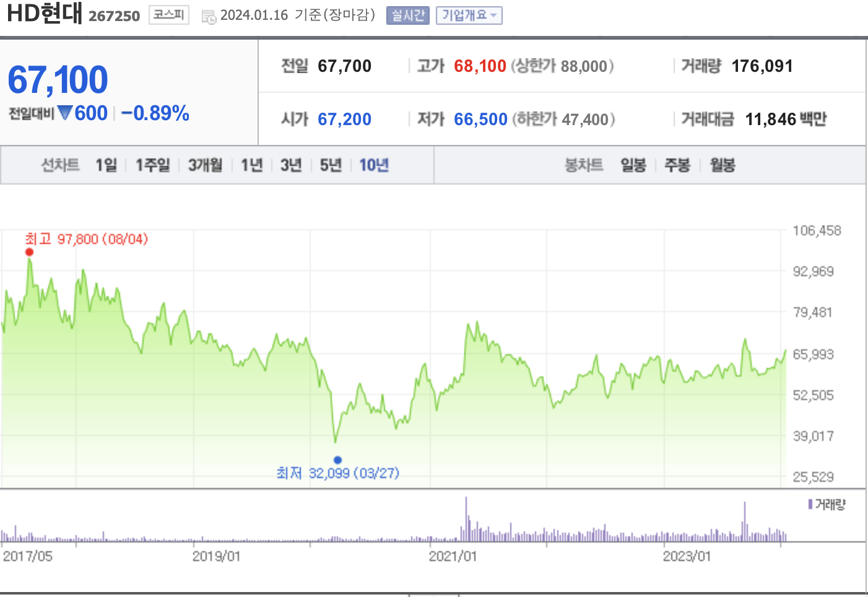Click the 2017/05 axis label
This screenshot has height=597, width=868.
[x=28, y=556]
